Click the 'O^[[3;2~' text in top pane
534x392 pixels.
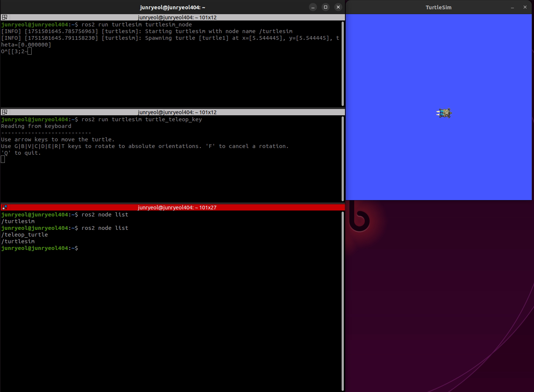pyautogui.click(x=14, y=51)
